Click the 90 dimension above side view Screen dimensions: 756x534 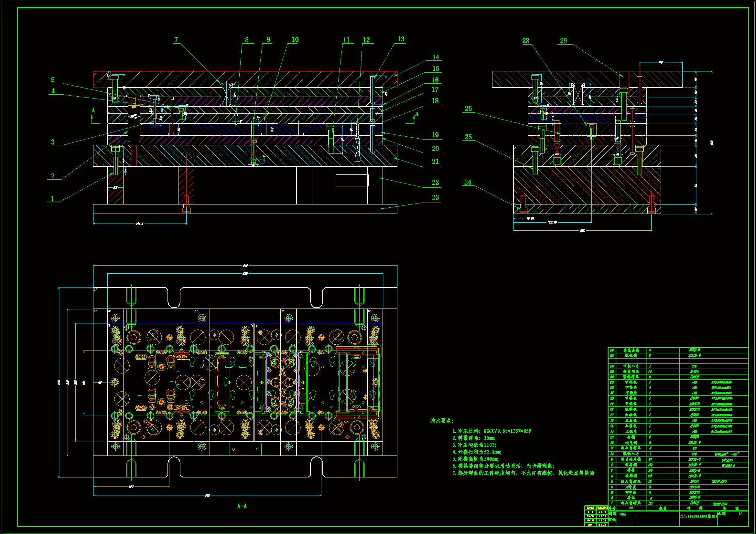pyautogui.click(x=661, y=62)
